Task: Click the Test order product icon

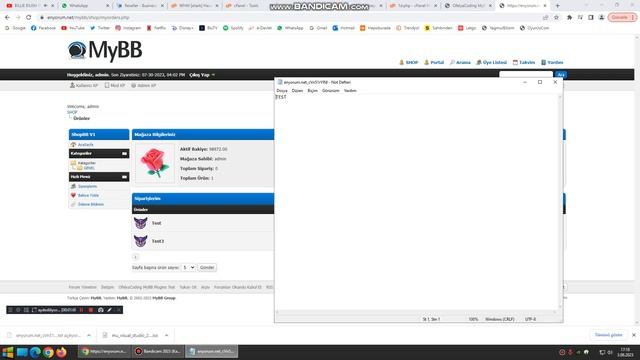Action: click(x=140, y=223)
